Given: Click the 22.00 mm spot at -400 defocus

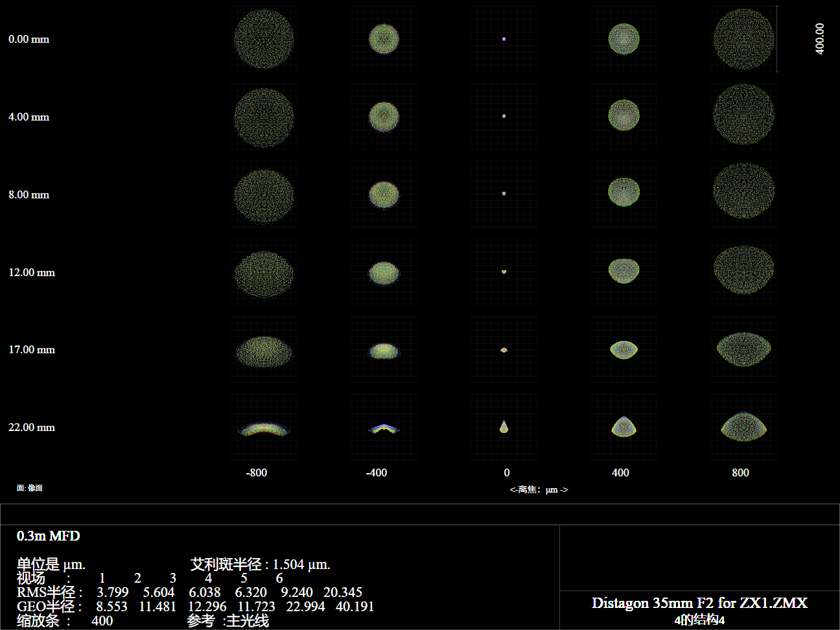Looking at the screenshot, I should (x=384, y=428).
